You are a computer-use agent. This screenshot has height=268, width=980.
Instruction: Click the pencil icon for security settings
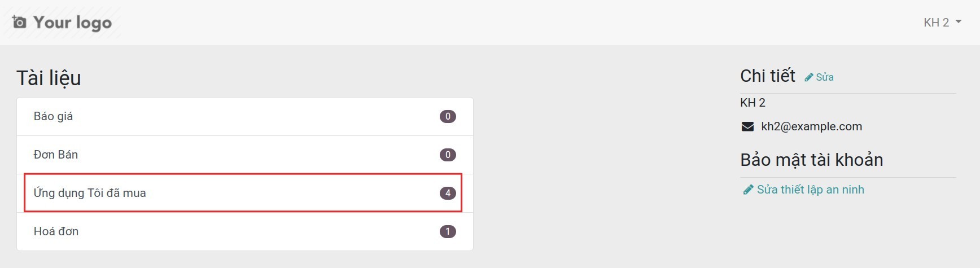[x=748, y=190]
